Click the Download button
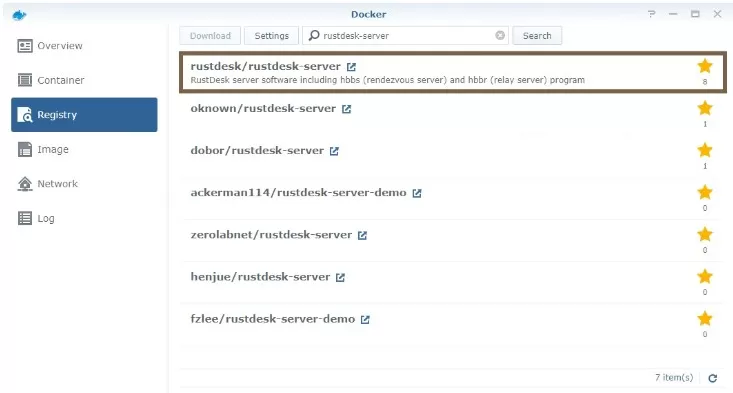Viewport: 733px width, 393px height. tap(210, 36)
